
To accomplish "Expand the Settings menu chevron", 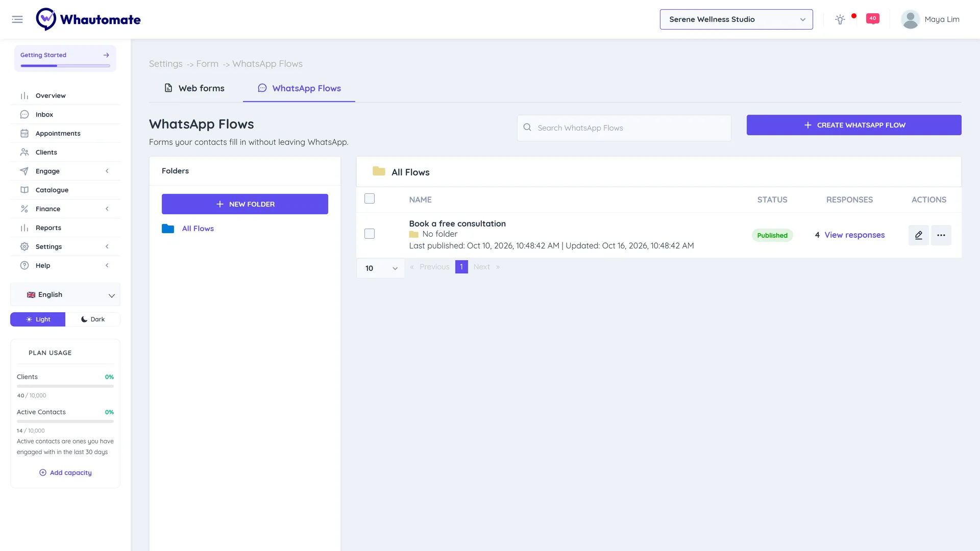I will click(x=107, y=246).
